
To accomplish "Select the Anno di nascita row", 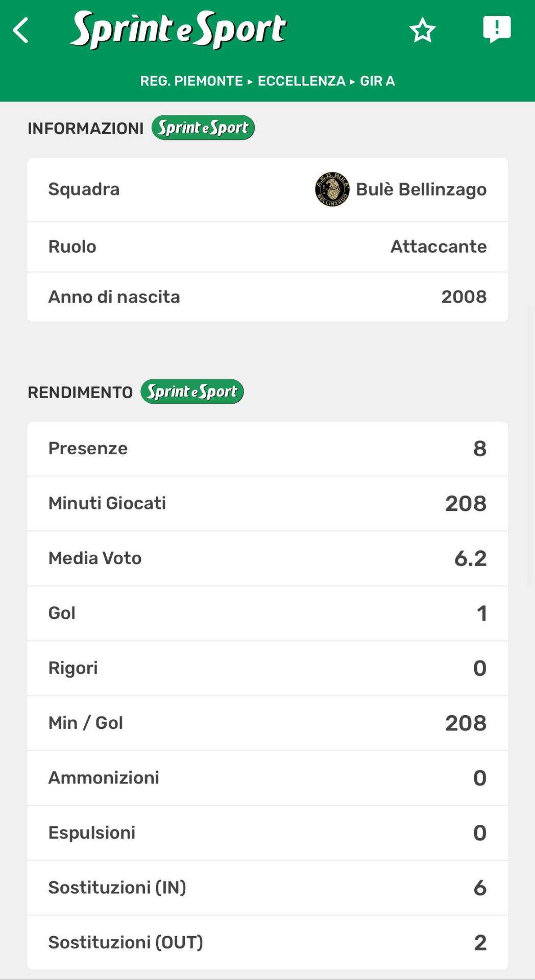I will click(267, 297).
